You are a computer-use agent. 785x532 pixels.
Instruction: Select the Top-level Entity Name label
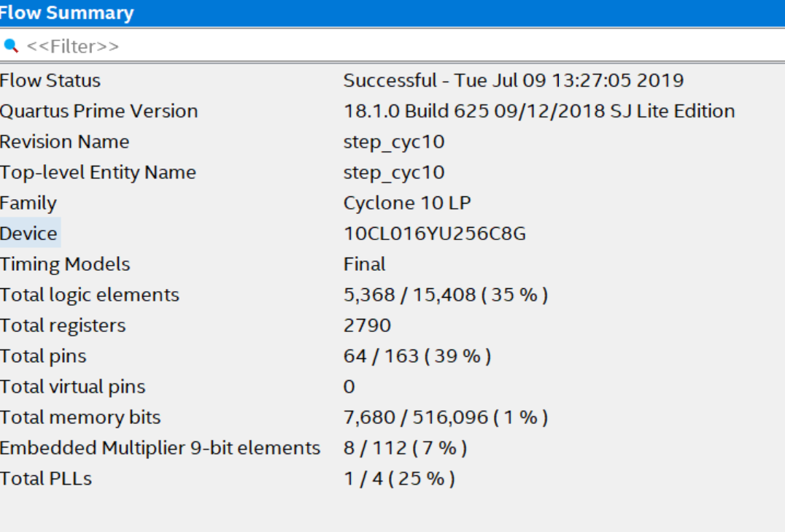tap(98, 172)
